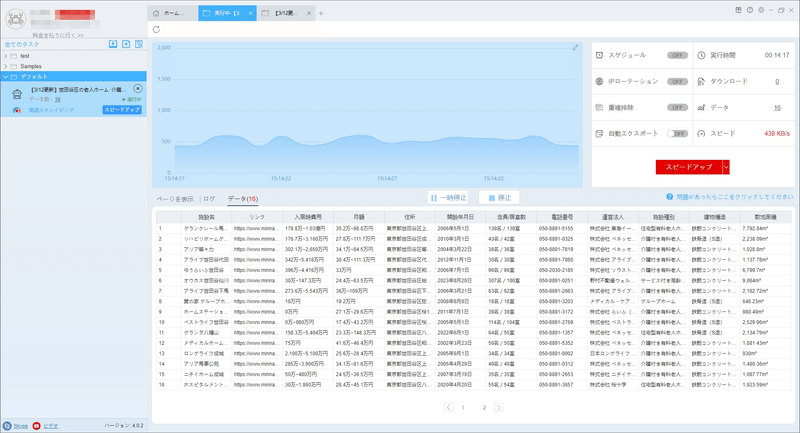800x433 pixels.
Task: Click the blue question icon beside help link
Action: point(669,196)
